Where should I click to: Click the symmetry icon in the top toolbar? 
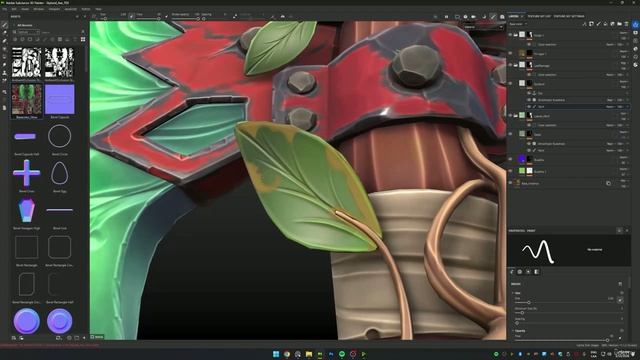coord(282,16)
